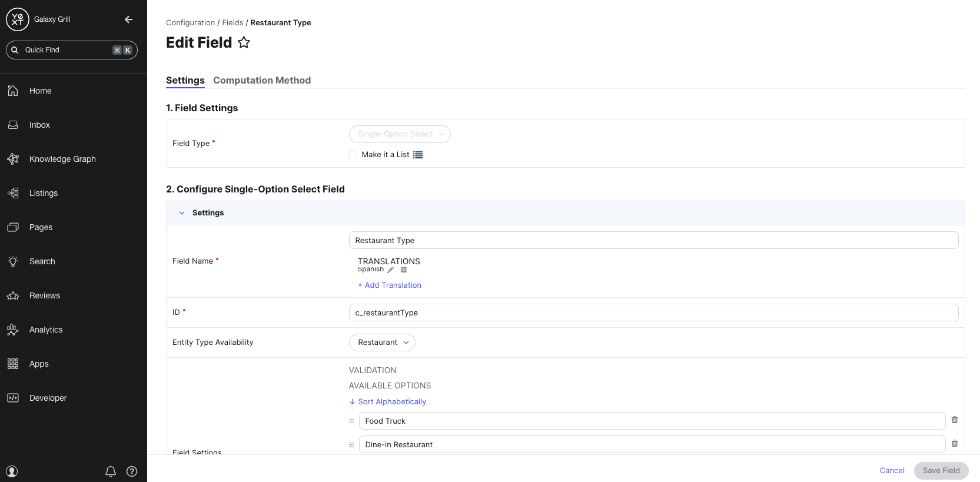Click the Quick Find search magnifier icon
The image size is (980, 482).
(x=15, y=50)
